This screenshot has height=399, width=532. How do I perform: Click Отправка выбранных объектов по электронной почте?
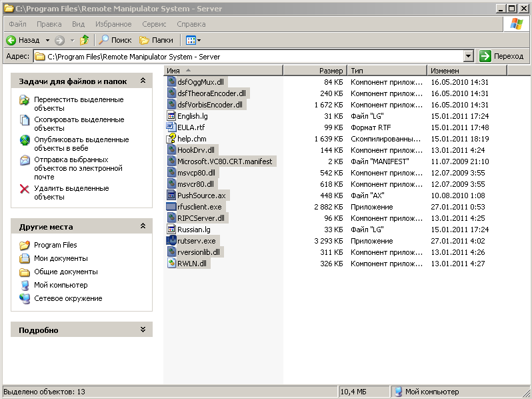(x=78, y=168)
